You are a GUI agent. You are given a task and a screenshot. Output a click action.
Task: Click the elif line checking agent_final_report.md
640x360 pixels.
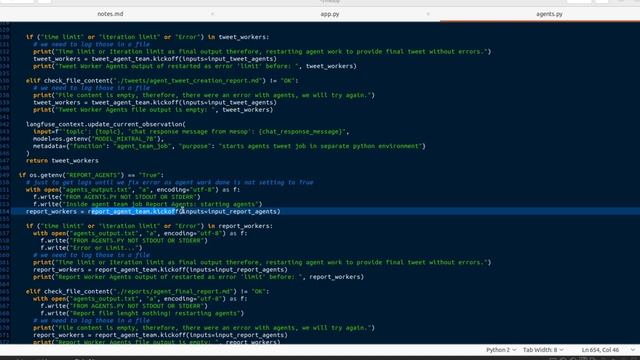coord(147,291)
